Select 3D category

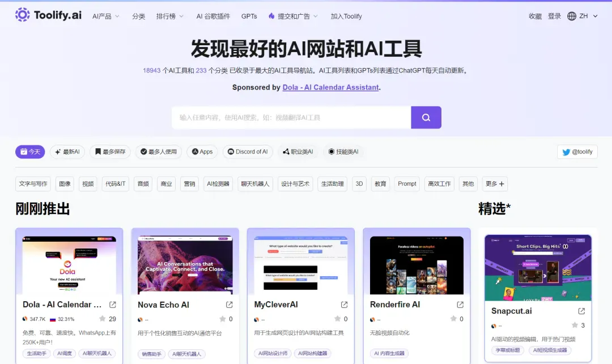point(359,183)
